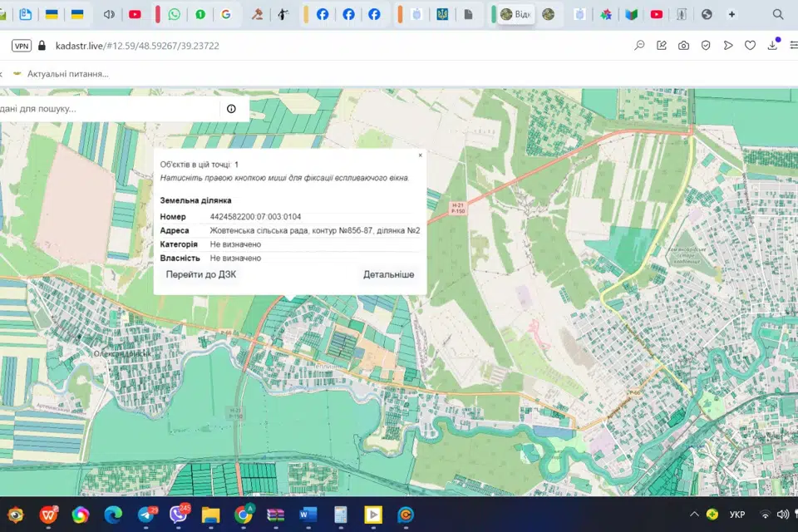Open Microsoft Word from the taskbar
This screenshot has height=532, width=798.
pos(308,515)
